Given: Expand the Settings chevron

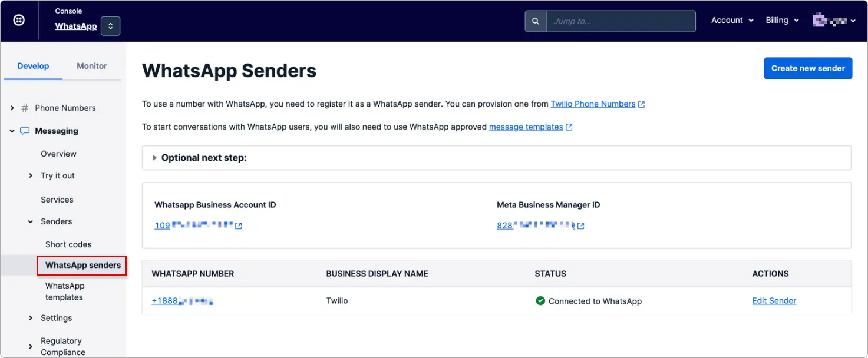Looking at the screenshot, I should (x=31, y=318).
